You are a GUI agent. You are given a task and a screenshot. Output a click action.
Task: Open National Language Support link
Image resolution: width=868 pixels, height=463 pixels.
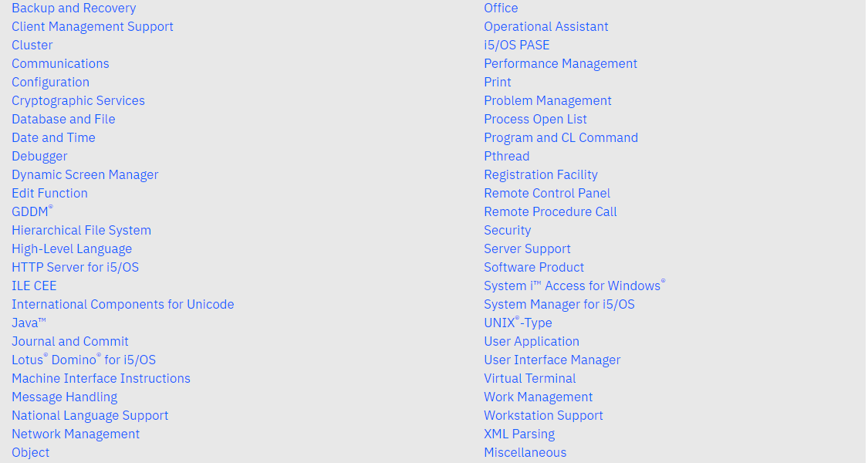[x=90, y=416]
